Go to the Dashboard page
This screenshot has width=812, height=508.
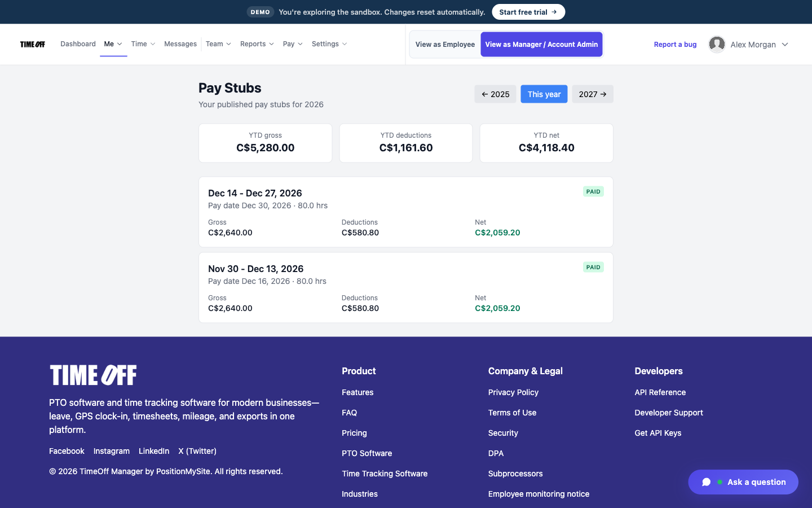78,44
